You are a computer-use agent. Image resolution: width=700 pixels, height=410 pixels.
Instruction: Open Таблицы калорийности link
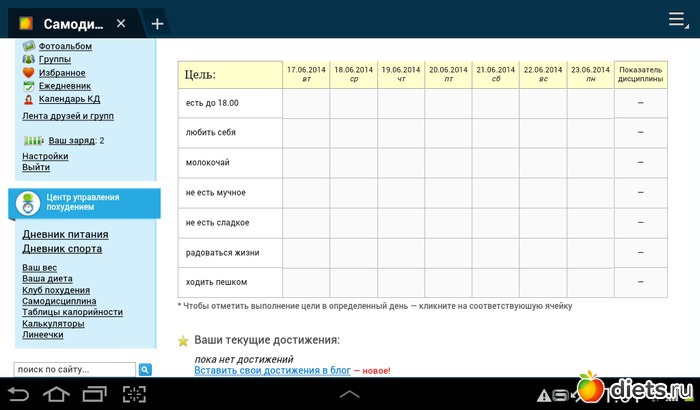pos(72,312)
